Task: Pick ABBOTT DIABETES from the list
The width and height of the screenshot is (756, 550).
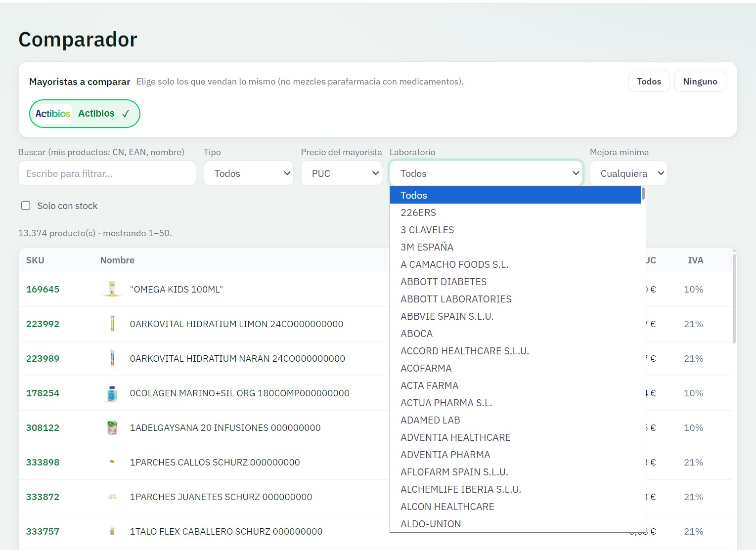Action: pos(515,282)
